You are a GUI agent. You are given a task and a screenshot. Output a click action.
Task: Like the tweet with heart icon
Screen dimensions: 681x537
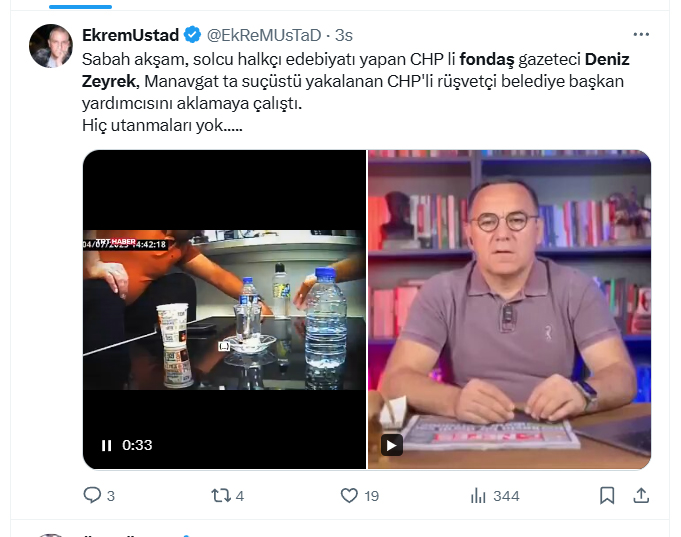click(349, 495)
